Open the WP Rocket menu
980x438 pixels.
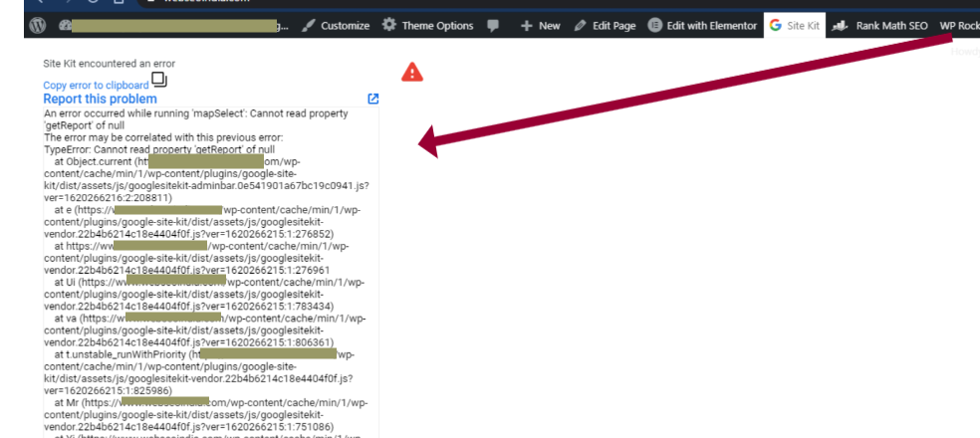[x=959, y=26]
